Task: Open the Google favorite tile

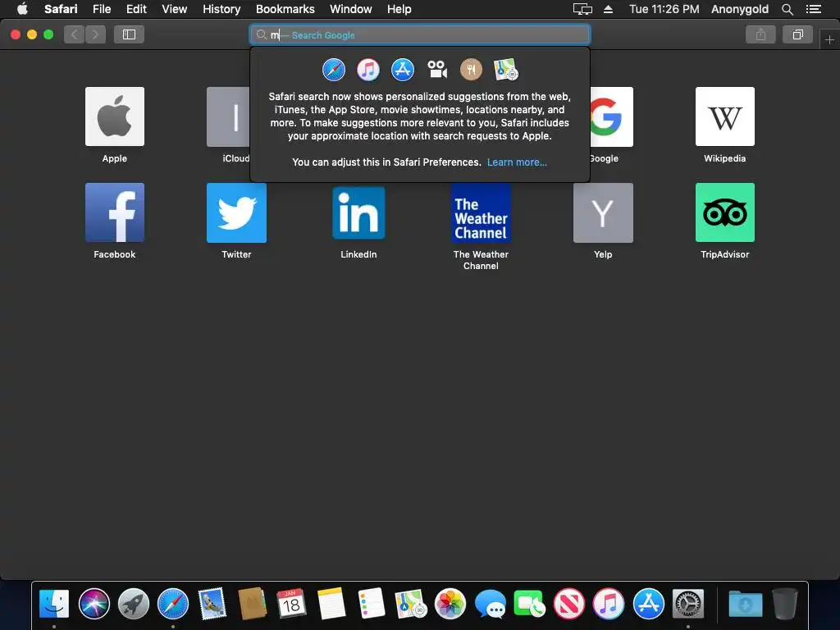Action: pos(611,116)
